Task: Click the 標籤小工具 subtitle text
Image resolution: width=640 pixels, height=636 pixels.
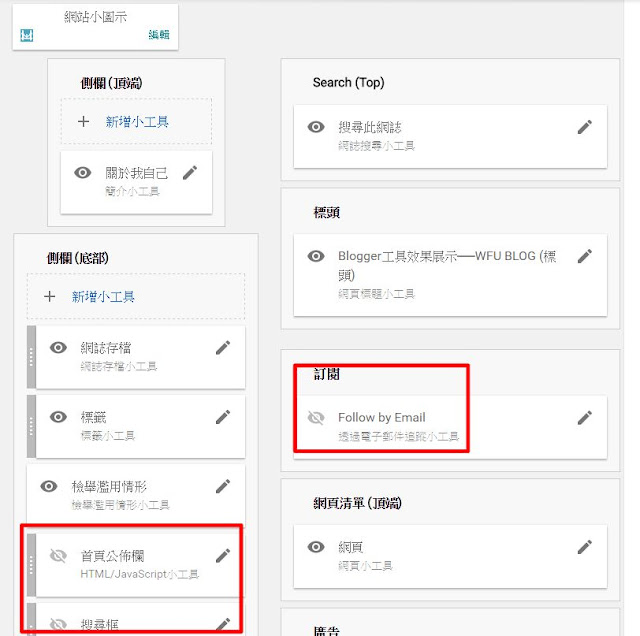Action: (x=108, y=436)
